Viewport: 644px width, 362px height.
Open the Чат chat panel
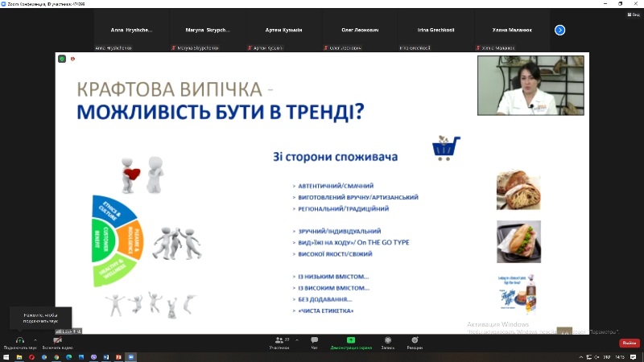(x=314, y=343)
